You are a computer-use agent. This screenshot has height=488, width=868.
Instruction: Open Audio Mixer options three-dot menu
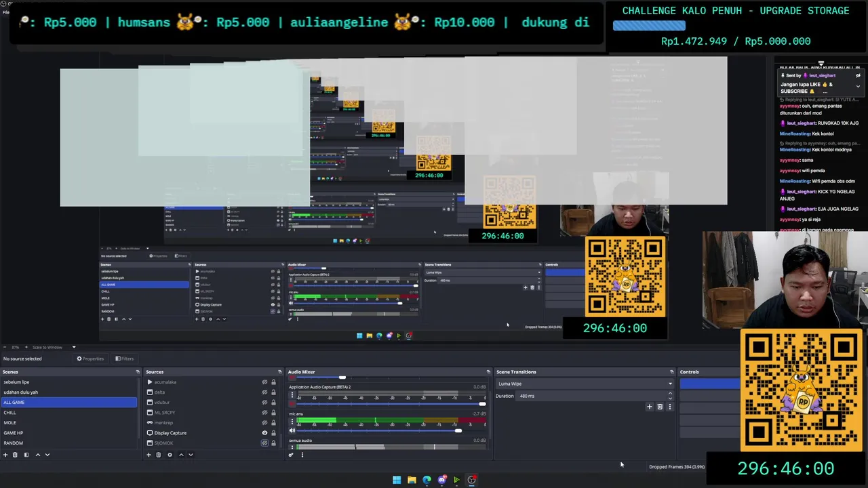[302, 455]
